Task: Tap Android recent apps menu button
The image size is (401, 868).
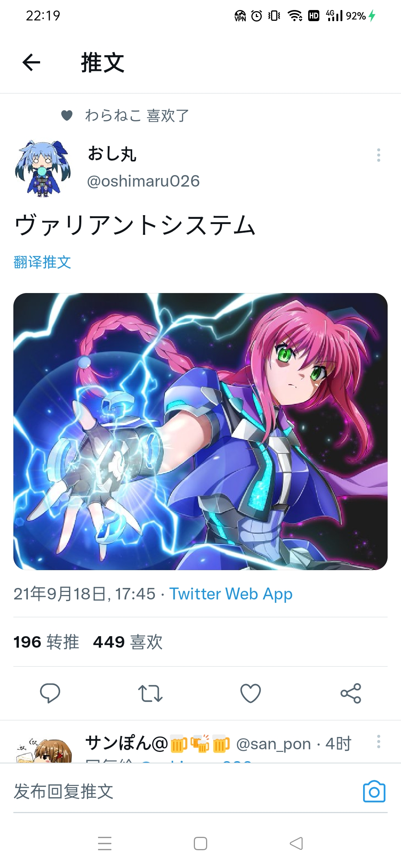Action: 105,843
